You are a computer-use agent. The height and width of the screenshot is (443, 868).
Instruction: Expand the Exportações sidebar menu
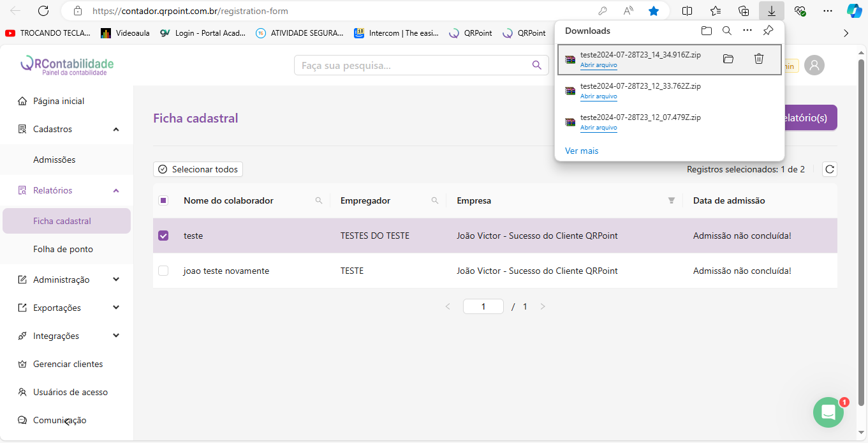(116, 308)
